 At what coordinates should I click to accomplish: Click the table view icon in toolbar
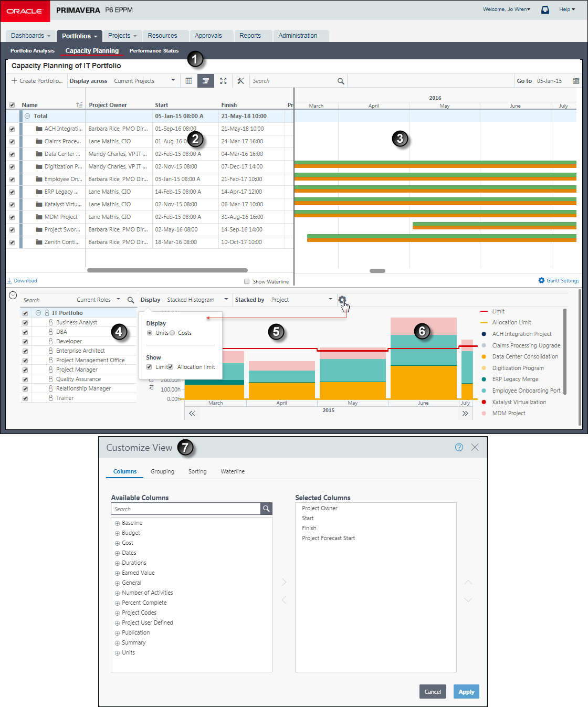(188, 81)
